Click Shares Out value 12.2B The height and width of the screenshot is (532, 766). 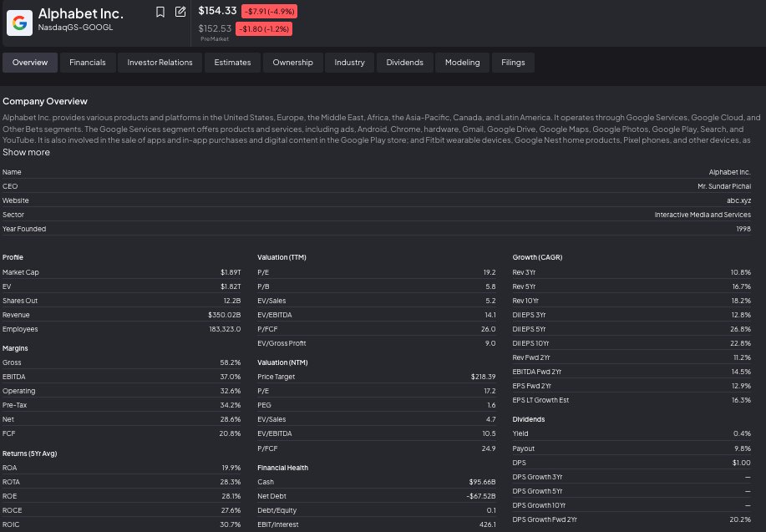point(232,301)
